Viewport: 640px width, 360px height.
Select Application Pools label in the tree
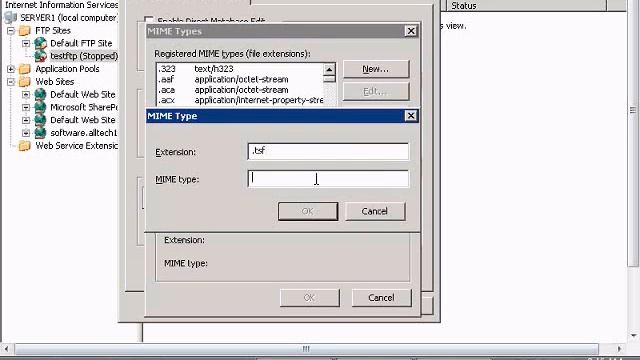[67, 69]
